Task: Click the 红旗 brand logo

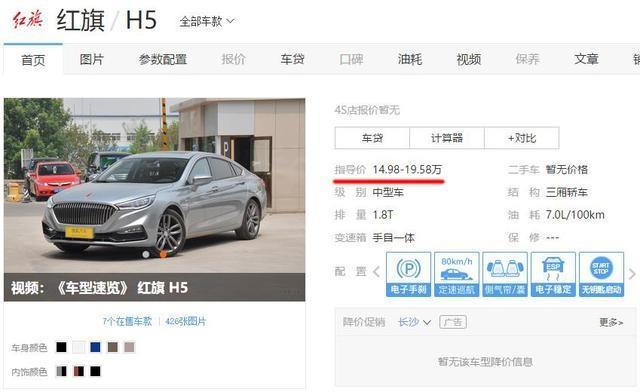Action: (28, 20)
